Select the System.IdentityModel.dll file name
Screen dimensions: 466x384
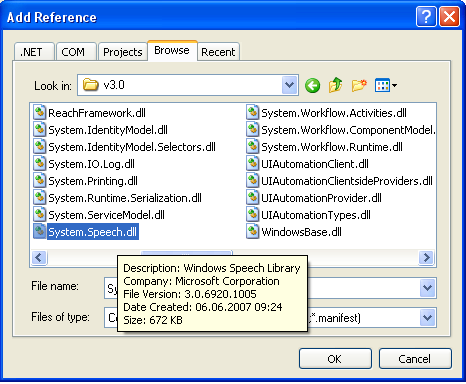(108, 130)
